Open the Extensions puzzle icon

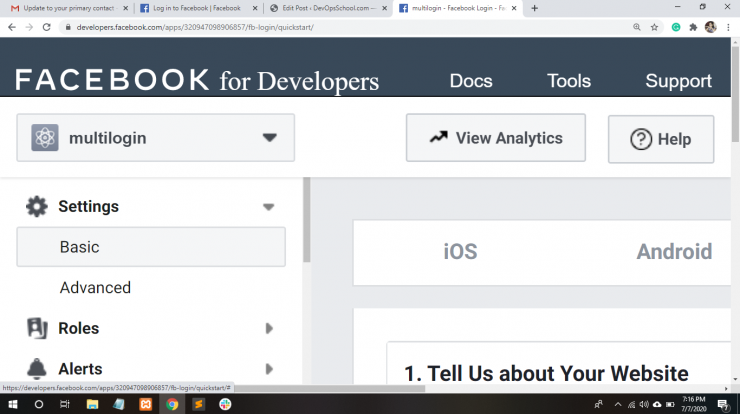(x=693, y=27)
